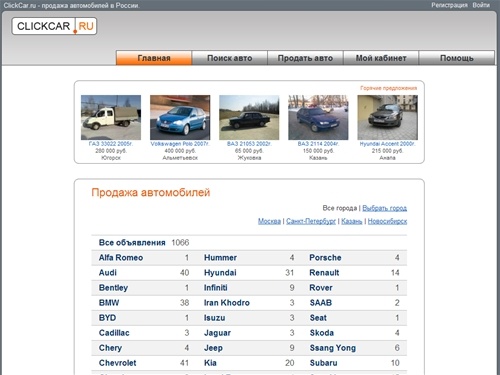Click the ClickCar.ru logo

click(54, 26)
